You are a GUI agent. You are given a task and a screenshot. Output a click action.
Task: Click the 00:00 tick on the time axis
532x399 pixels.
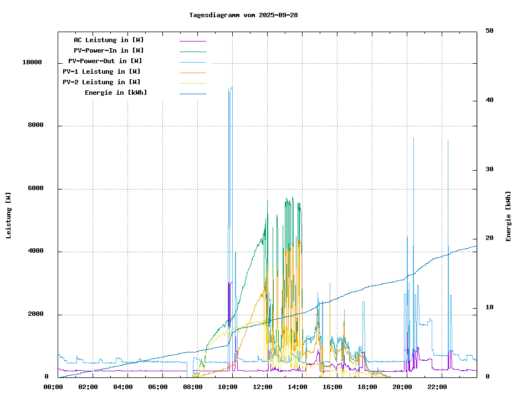pyautogui.click(x=54, y=387)
